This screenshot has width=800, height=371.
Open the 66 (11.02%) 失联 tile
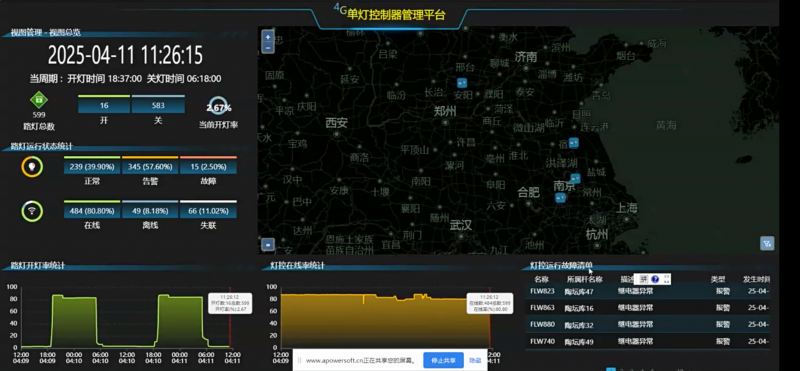click(208, 210)
